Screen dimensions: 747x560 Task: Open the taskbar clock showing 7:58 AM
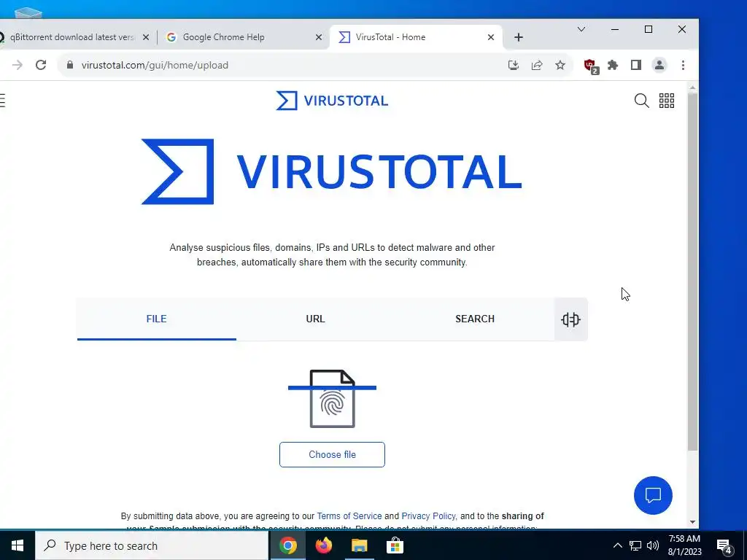(684, 545)
